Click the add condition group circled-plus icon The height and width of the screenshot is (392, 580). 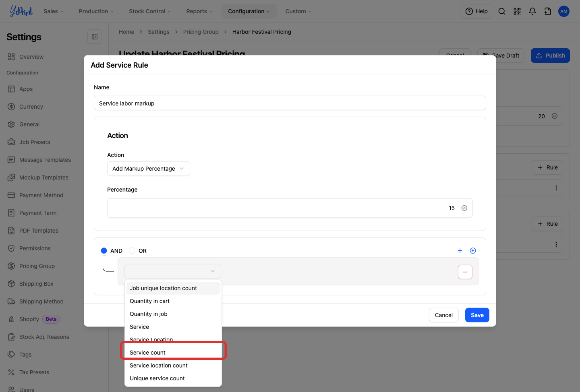(473, 251)
